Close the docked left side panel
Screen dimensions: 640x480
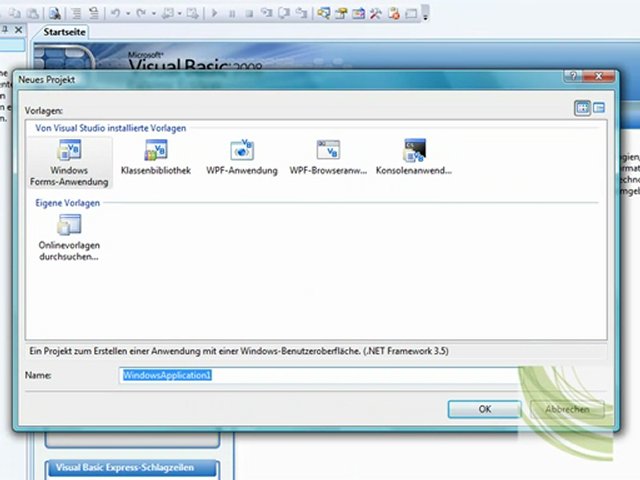pyautogui.click(x=20, y=32)
